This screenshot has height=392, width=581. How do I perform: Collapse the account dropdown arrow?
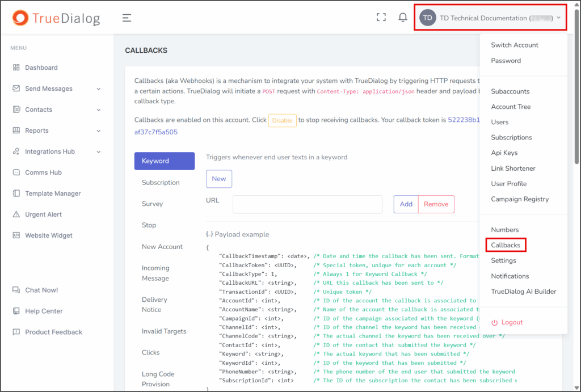(x=559, y=18)
